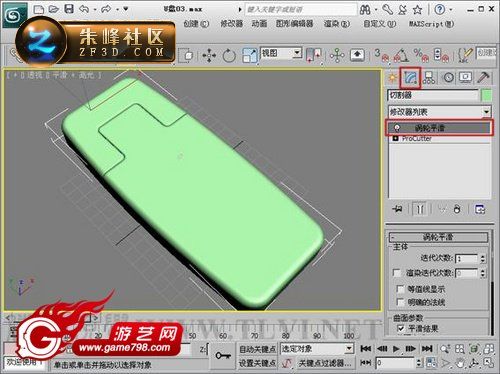Enable the 等值线显示 checkbox
The height and width of the screenshot is (374, 500).
click(x=400, y=289)
